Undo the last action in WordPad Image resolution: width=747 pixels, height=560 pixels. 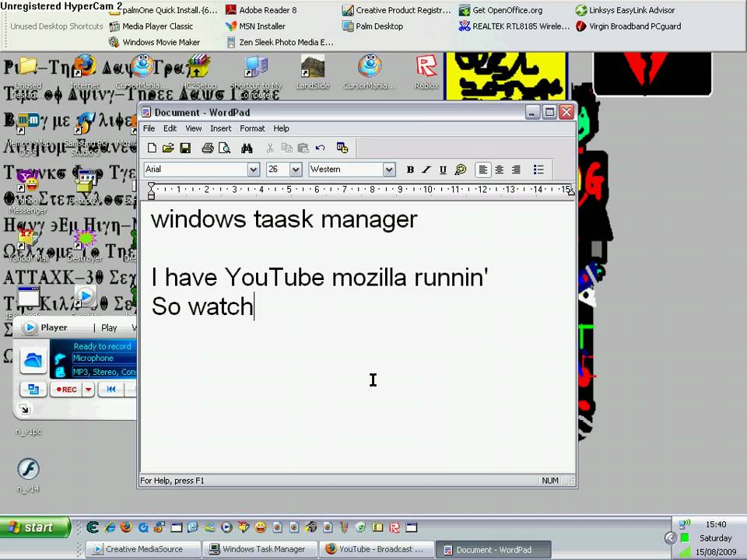320,148
